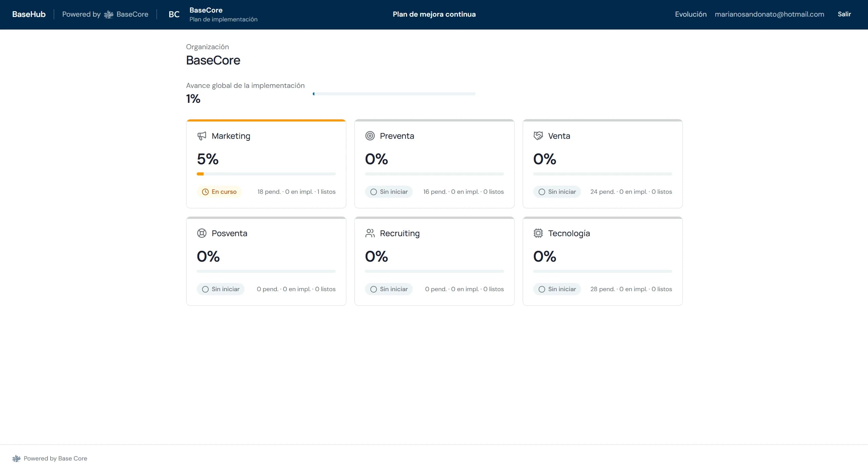The height and width of the screenshot is (471, 868).
Task: Click the Recruiting people icon
Action: click(x=370, y=233)
